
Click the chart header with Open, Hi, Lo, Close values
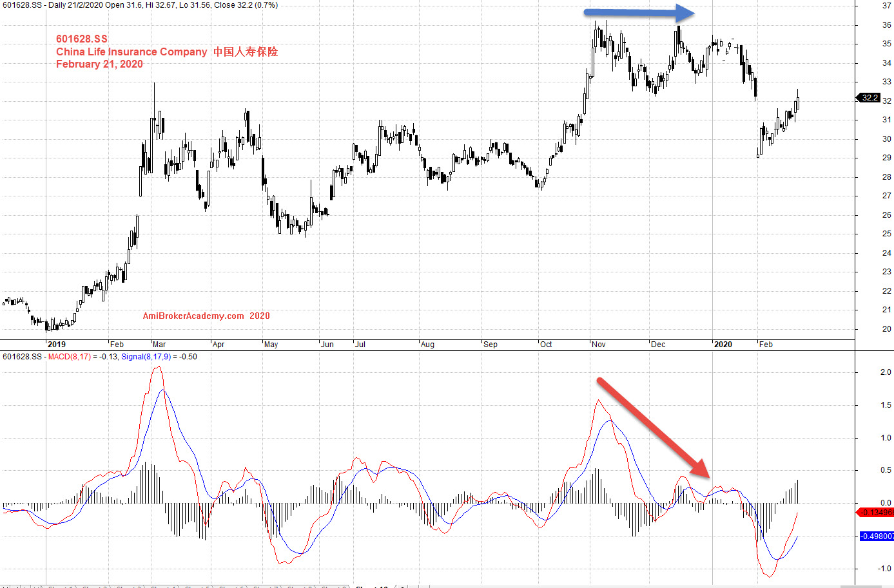pos(141,5)
